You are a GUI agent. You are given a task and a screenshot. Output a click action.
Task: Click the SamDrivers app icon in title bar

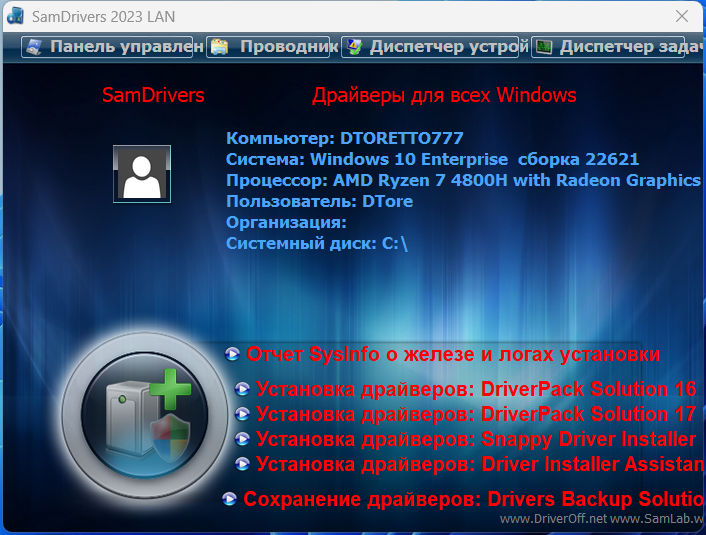(x=15, y=16)
